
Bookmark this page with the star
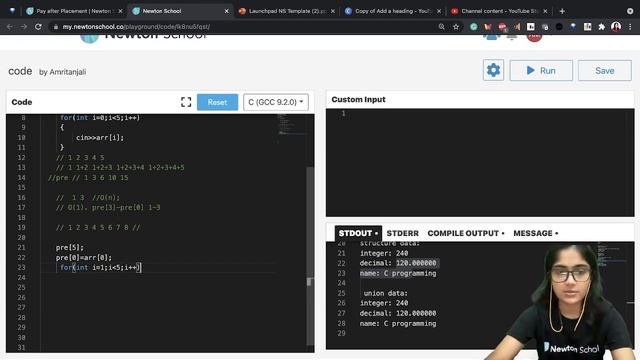coord(456,27)
